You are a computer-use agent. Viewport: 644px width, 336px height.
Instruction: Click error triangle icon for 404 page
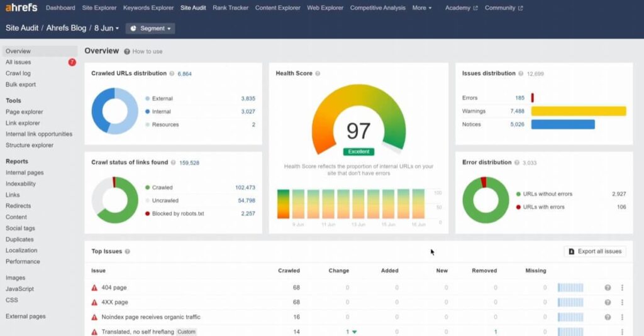point(94,288)
